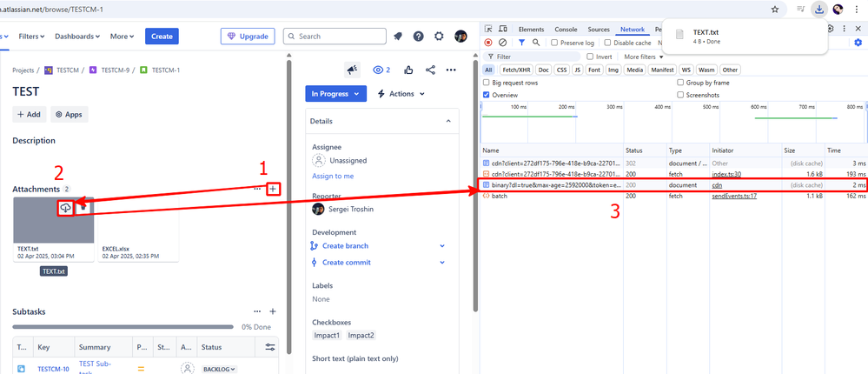This screenshot has width=868, height=374.
Task: Add subtask with the plus icon
Action: pos(272,311)
